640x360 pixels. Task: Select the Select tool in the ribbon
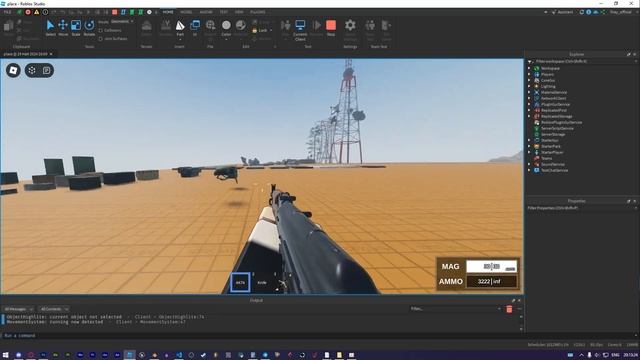pos(50,28)
